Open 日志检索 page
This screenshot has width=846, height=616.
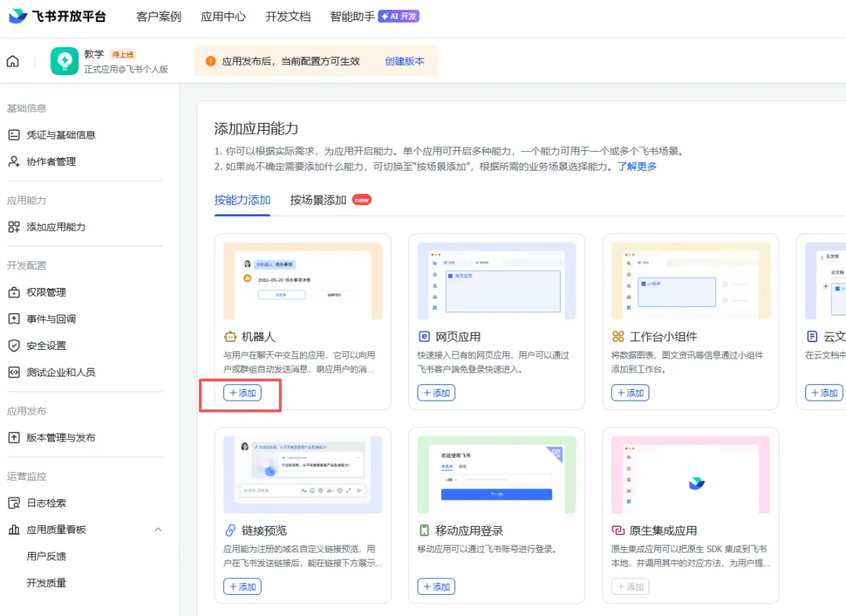(46, 503)
